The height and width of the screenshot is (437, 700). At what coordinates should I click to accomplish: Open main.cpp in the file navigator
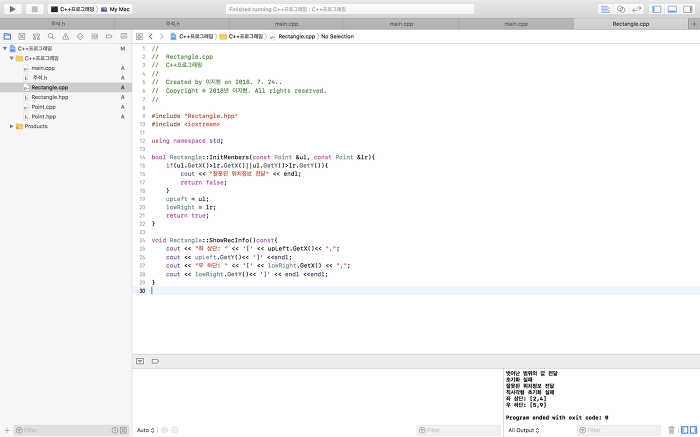point(43,68)
